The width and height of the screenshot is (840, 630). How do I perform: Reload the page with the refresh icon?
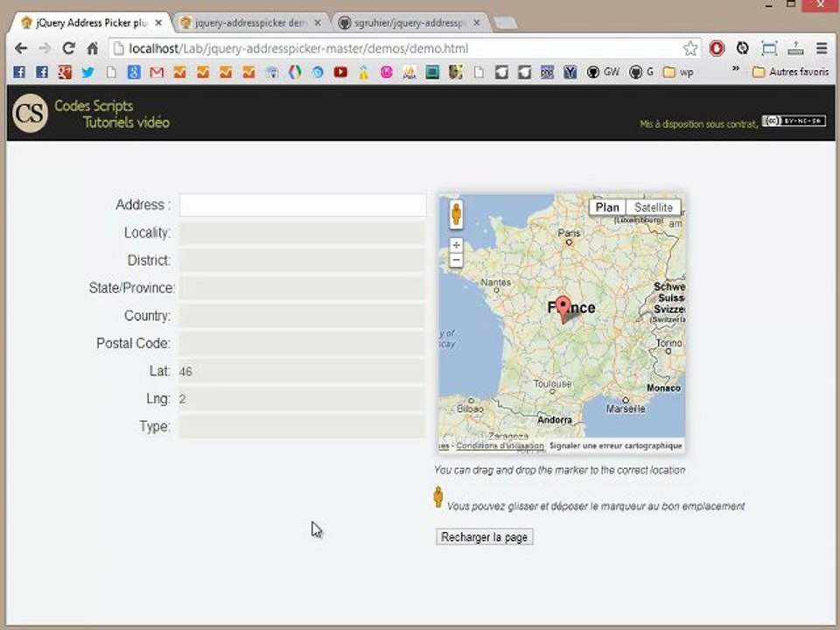click(68, 48)
